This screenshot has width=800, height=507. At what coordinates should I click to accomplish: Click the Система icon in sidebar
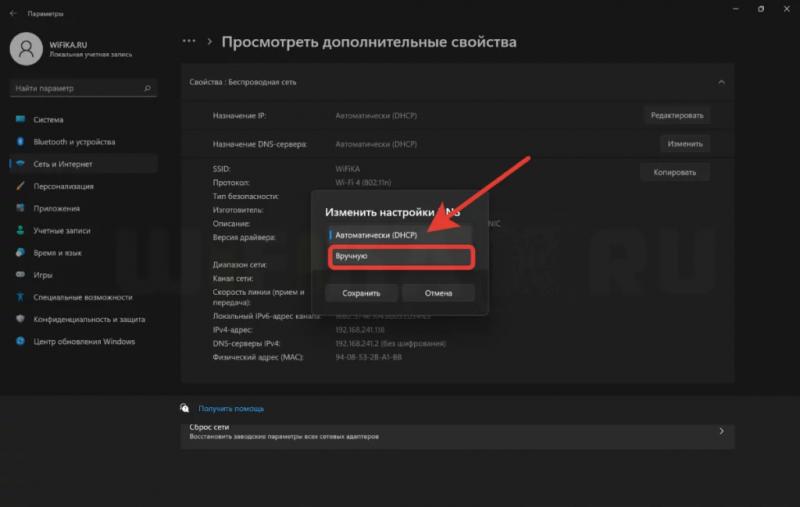click(21, 120)
